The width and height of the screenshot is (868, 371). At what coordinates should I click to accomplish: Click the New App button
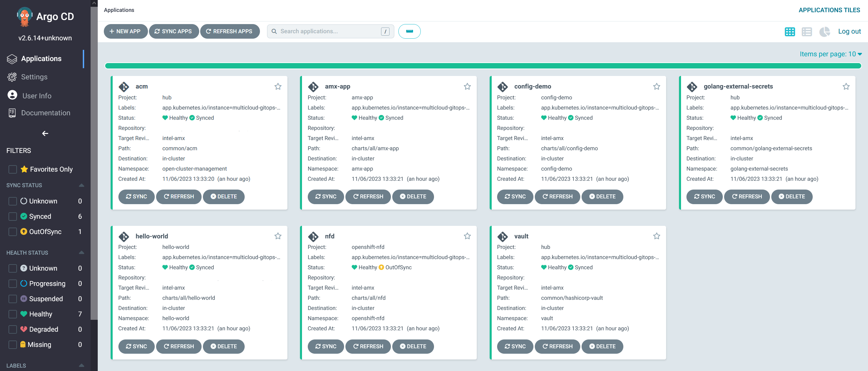125,31
